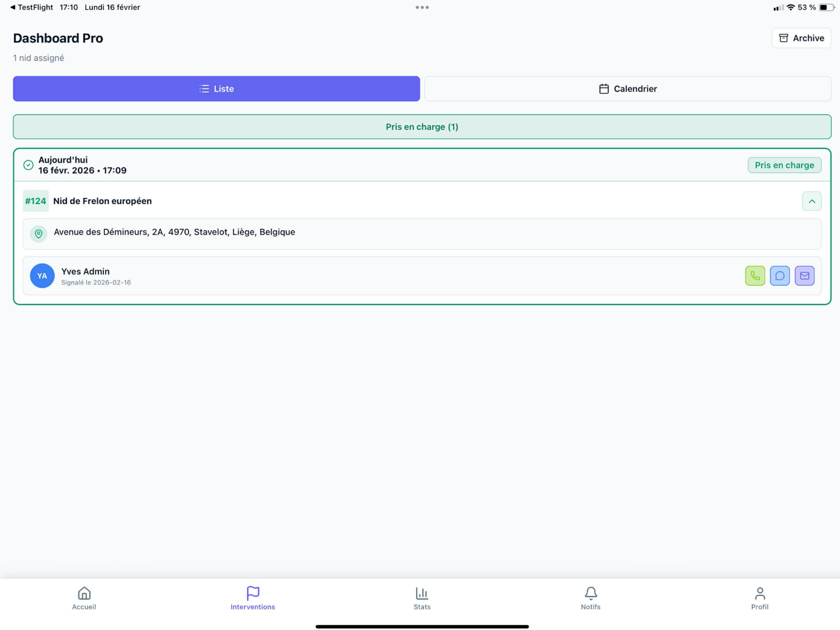Return to TestFlight via back link
The image size is (840, 630).
pos(31,7)
